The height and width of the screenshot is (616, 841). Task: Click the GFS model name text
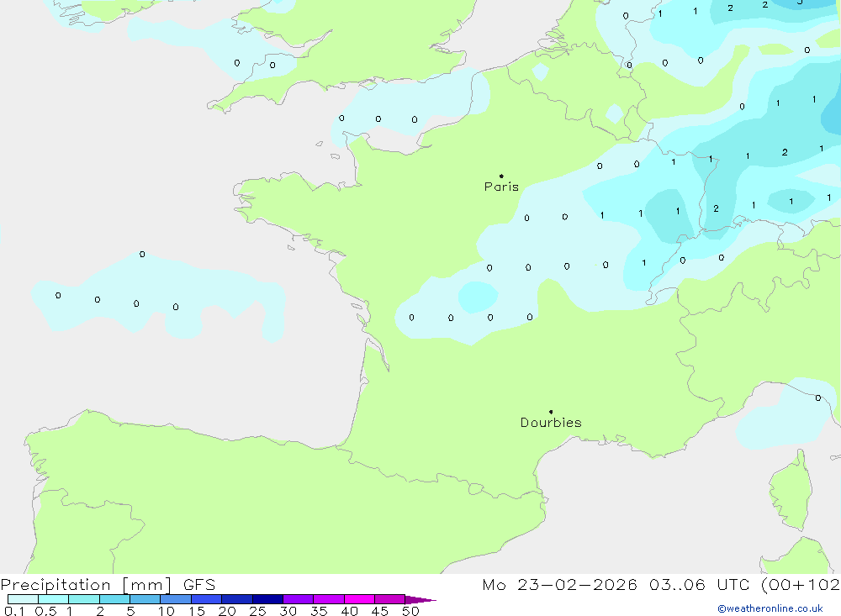(199, 585)
